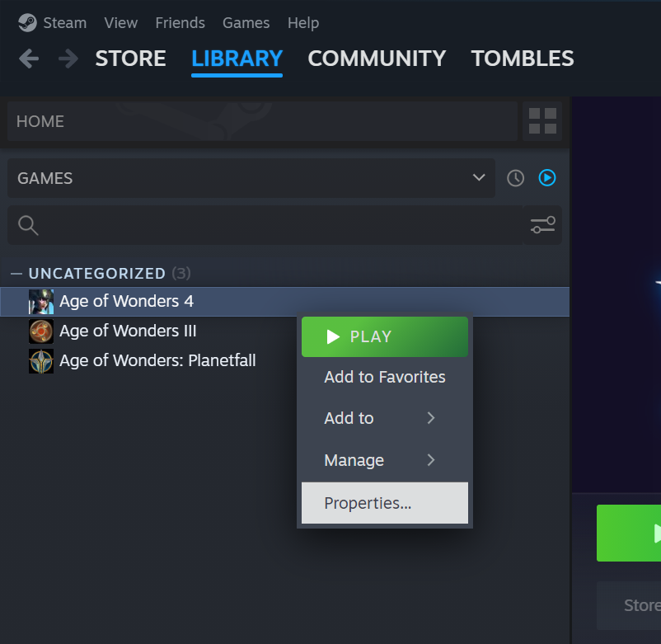
Task: Expand the Manage submenu
Action: point(385,460)
